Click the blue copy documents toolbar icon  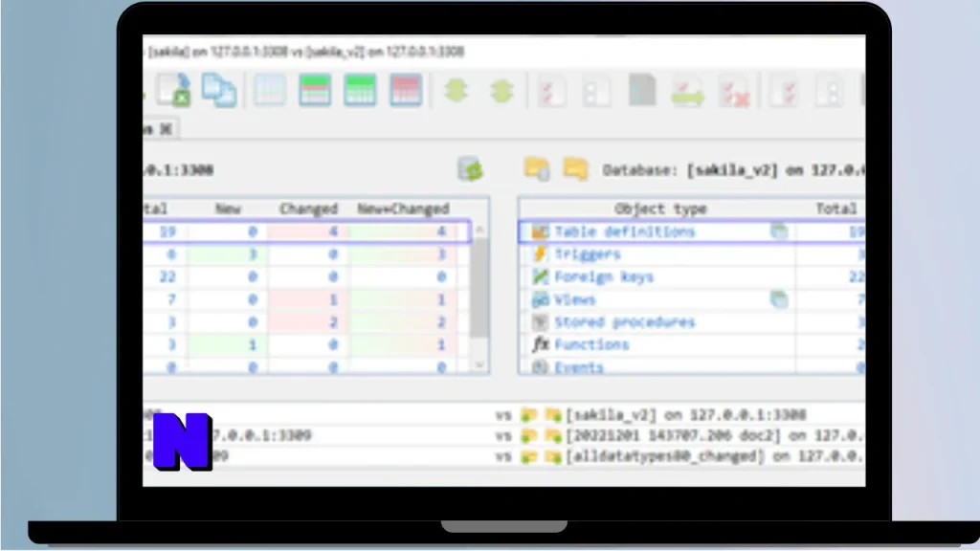(x=219, y=91)
